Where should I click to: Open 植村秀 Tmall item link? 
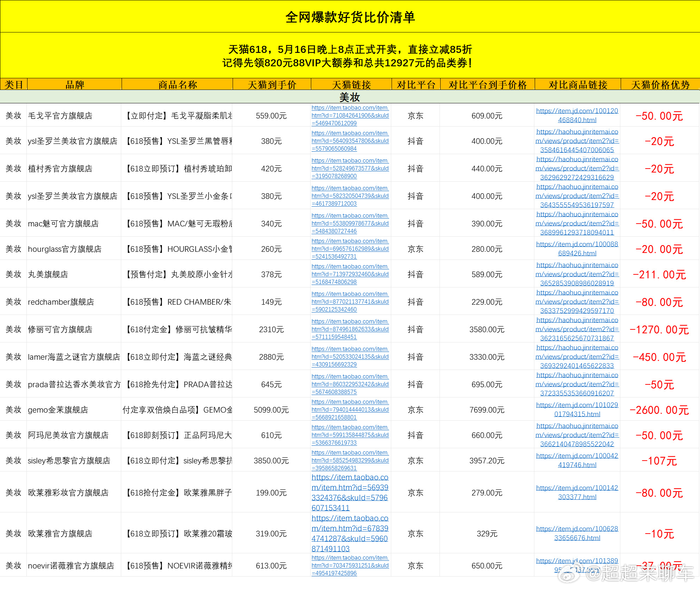coord(350,168)
